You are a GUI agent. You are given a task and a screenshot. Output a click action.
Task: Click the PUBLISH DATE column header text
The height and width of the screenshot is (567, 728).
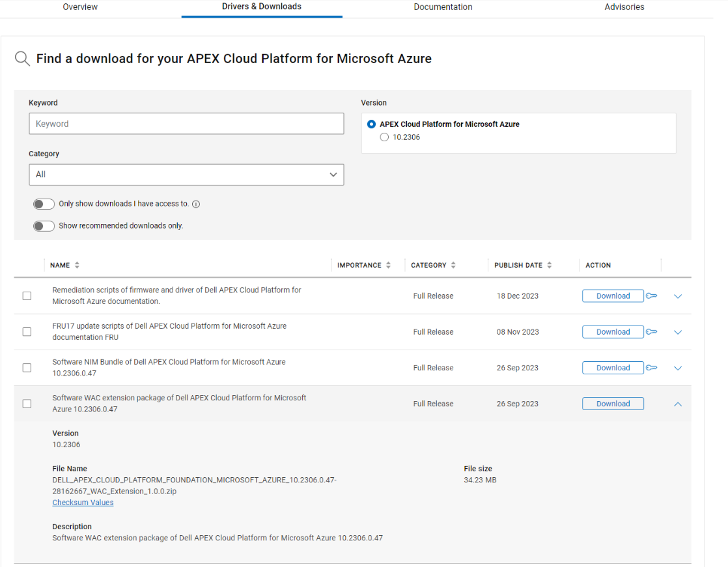pos(518,265)
